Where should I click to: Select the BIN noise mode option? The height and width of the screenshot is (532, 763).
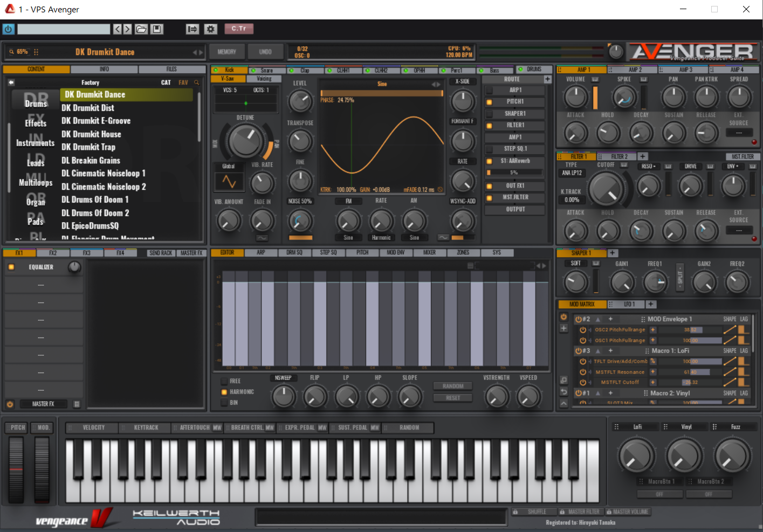click(x=224, y=403)
